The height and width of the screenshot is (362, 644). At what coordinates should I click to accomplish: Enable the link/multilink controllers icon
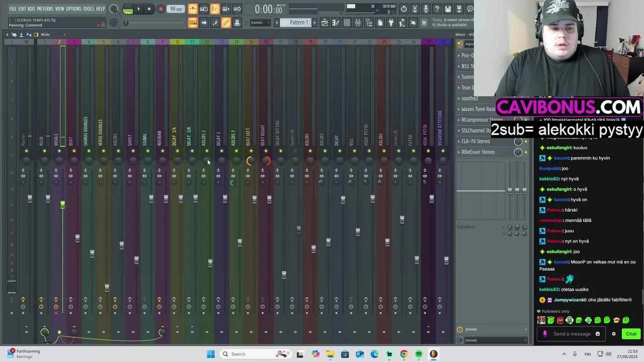point(226,23)
